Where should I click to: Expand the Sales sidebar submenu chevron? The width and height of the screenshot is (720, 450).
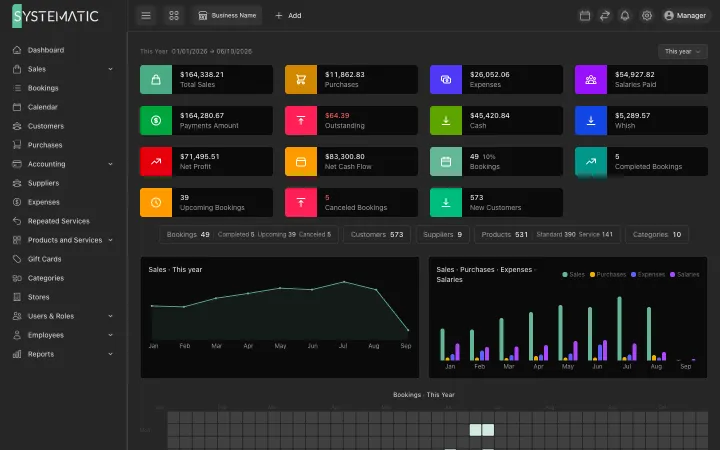(110, 69)
